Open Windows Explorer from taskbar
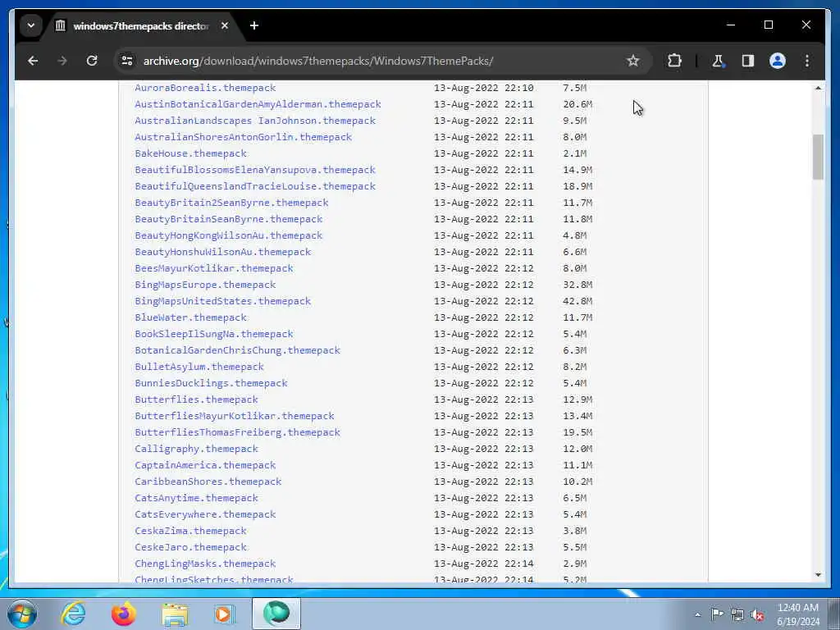 (175, 614)
